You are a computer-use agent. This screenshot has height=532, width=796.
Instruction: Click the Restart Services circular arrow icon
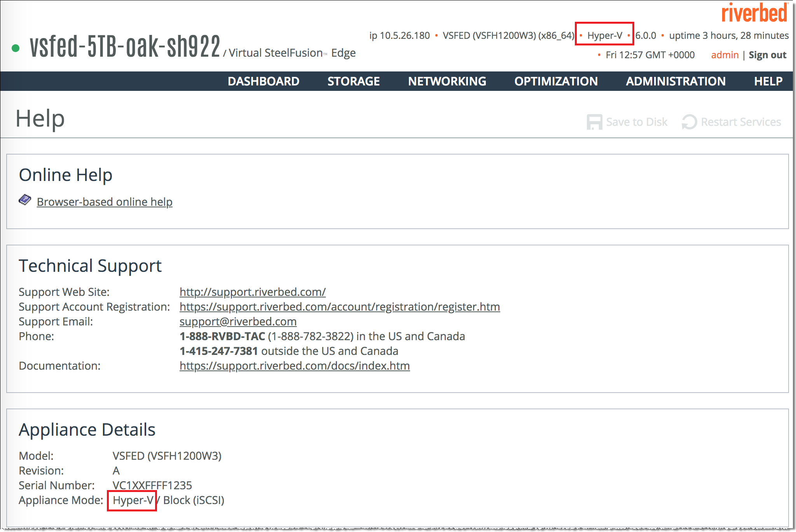(690, 122)
